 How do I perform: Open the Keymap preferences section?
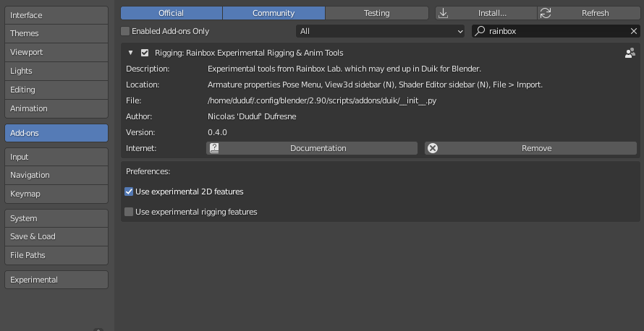pos(56,194)
